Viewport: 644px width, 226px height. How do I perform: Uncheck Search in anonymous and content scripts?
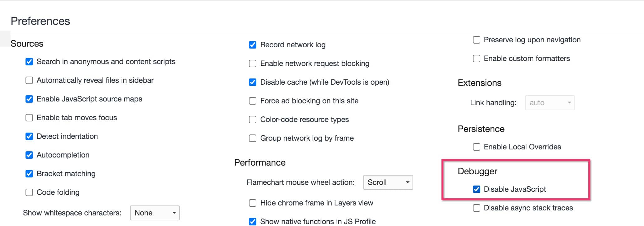tap(29, 62)
